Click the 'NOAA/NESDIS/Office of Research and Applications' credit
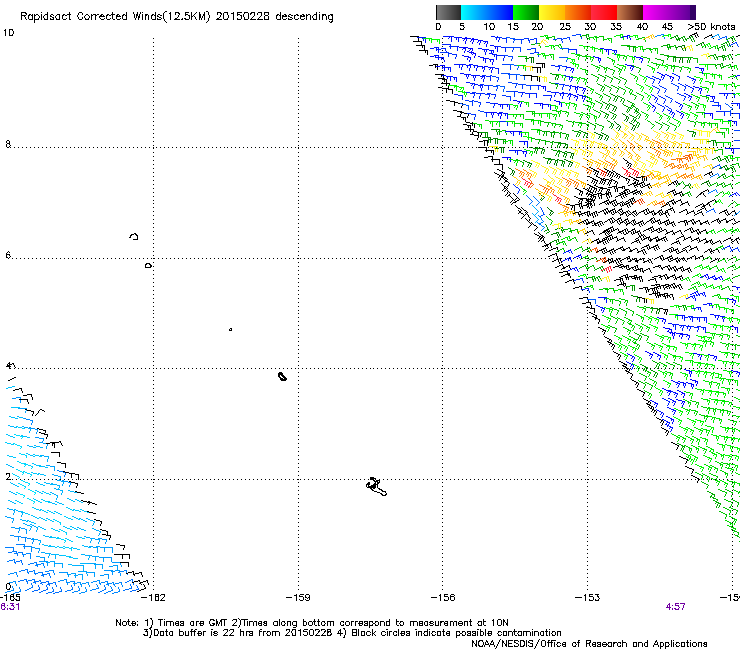The height and width of the screenshot is (650, 740). click(589, 644)
